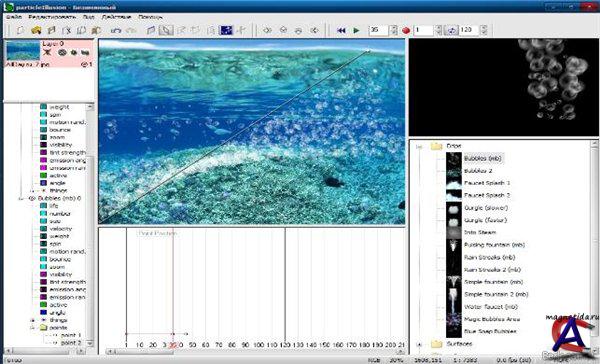Open the Действия menu
The height and width of the screenshot is (364, 600).
pos(116,17)
